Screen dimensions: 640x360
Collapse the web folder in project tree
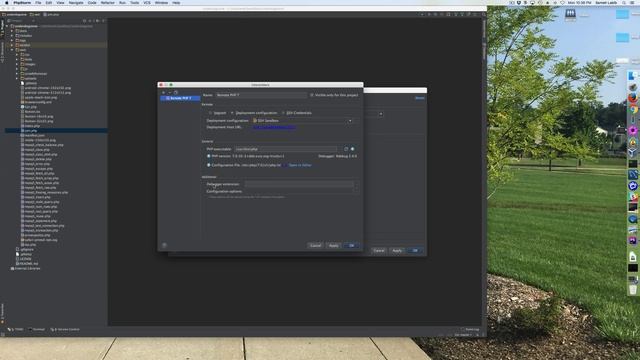click(x=13, y=50)
